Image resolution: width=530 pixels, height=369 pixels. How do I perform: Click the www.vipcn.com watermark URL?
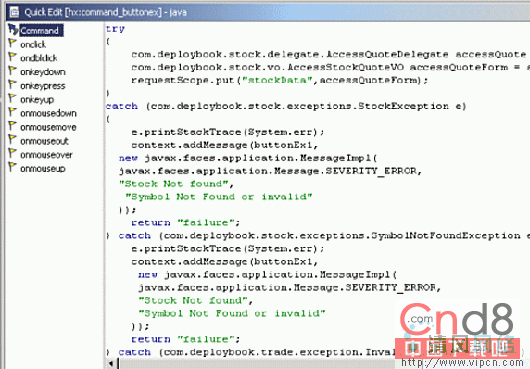point(462,363)
